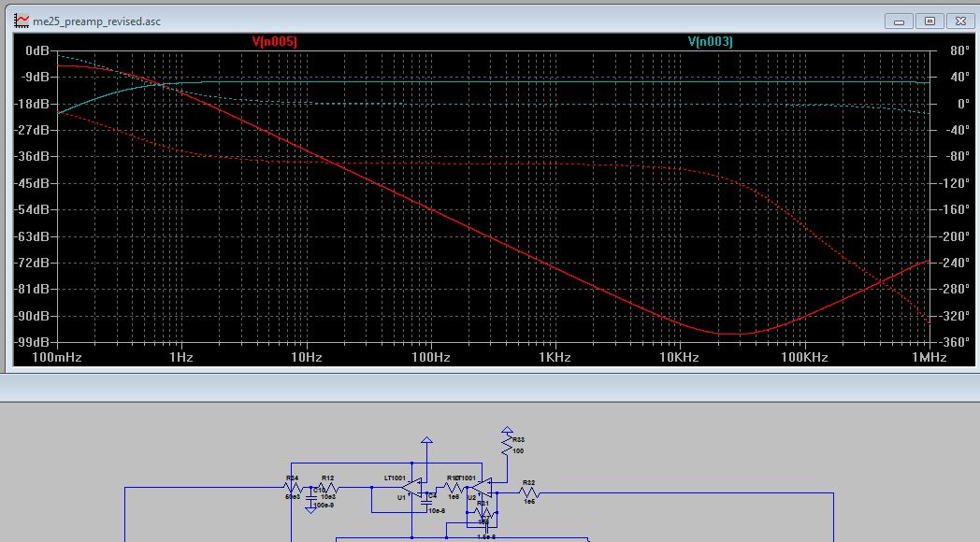Screen dimensions: 980x542
Task: Select op-amp U1 LT1001 symbol
Action: click(x=412, y=488)
